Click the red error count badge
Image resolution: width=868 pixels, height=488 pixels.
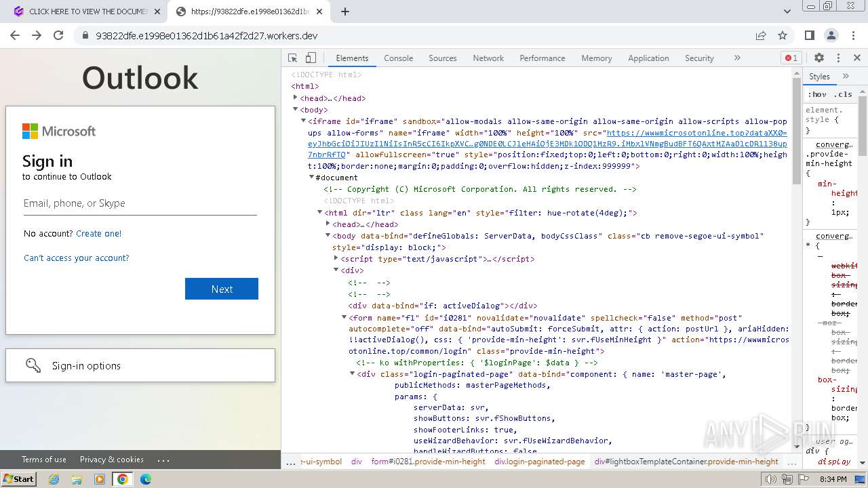tap(791, 58)
